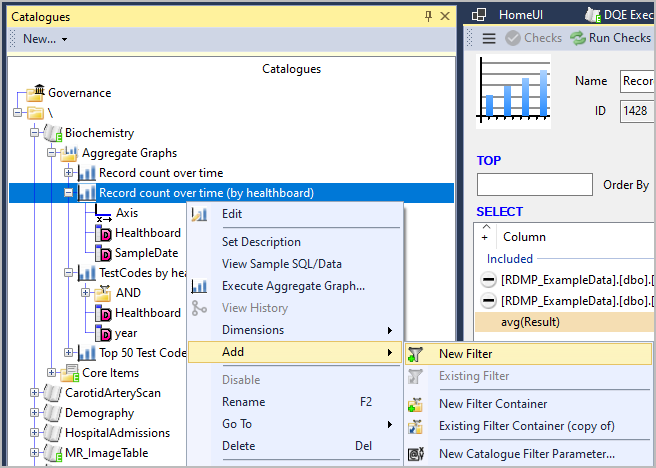Screen dimensions: 656x468
Task: Expand the Top 50 Test Code node
Action: point(69,353)
